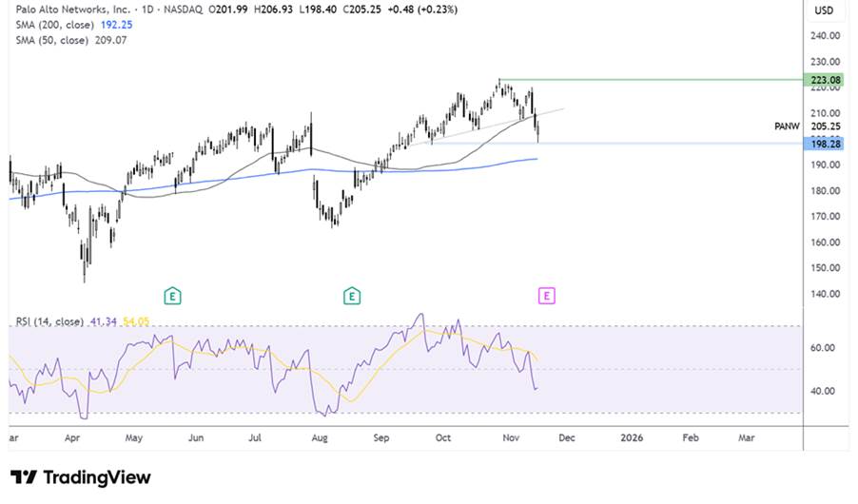Click the RSI 60.00 axis label
Image resolution: width=858 pixels, height=504 pixels.
coord(823,348)
